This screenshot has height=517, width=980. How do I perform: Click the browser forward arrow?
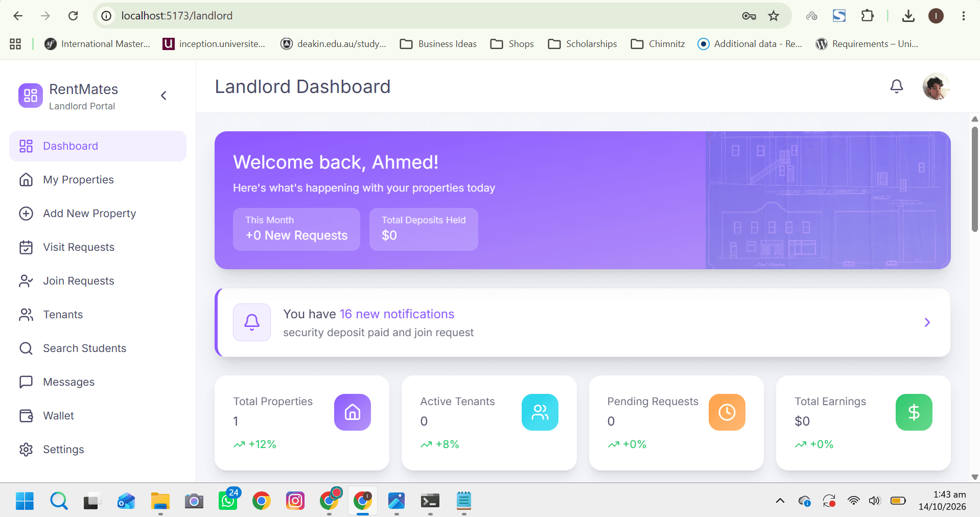pos(45,16)
